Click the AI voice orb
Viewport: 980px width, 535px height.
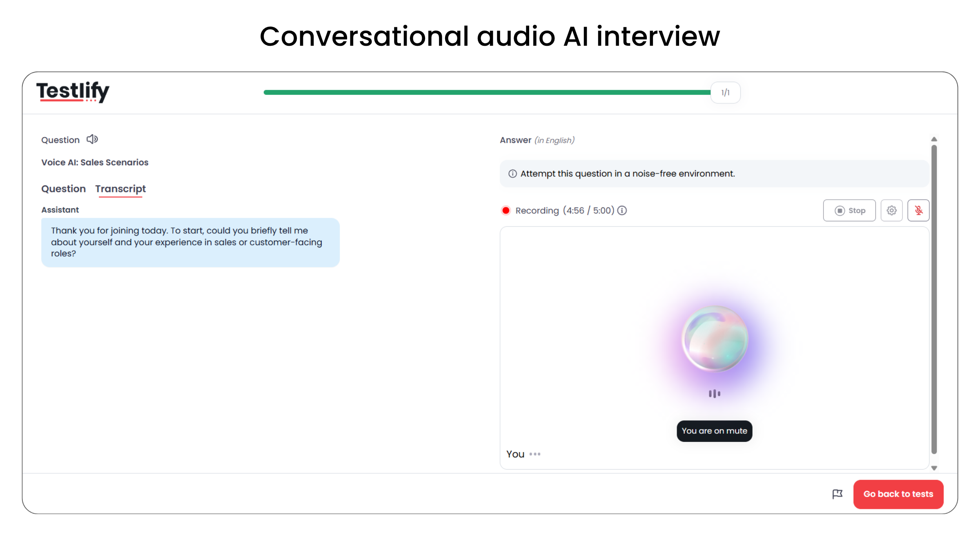715,339
